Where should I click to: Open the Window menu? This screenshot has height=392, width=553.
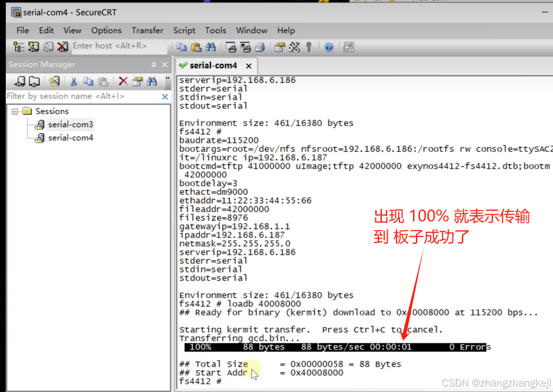pos(251,31)
